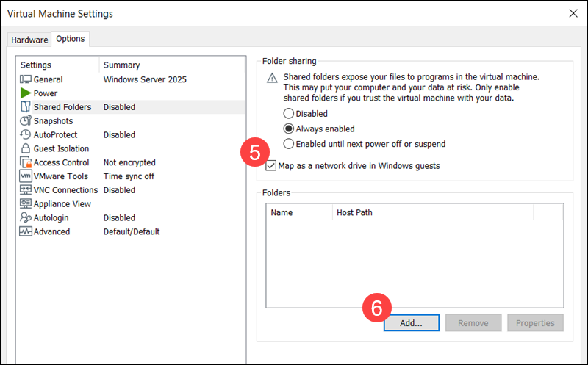Viewport: 588px width, 365px height.
Task: Select the Always enabled radio button
Action: tap(289, 129)
